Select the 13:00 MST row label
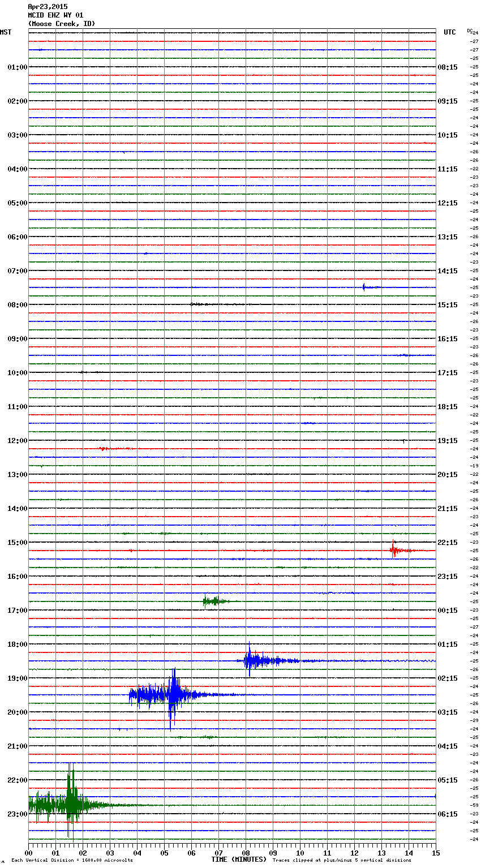 pos(18,475)
